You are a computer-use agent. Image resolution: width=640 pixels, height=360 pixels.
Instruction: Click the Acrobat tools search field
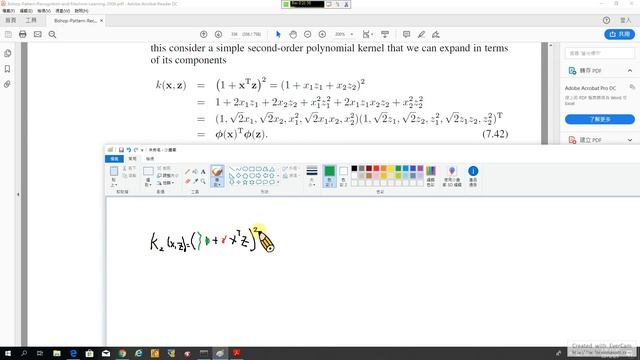(x=600, y=53)
